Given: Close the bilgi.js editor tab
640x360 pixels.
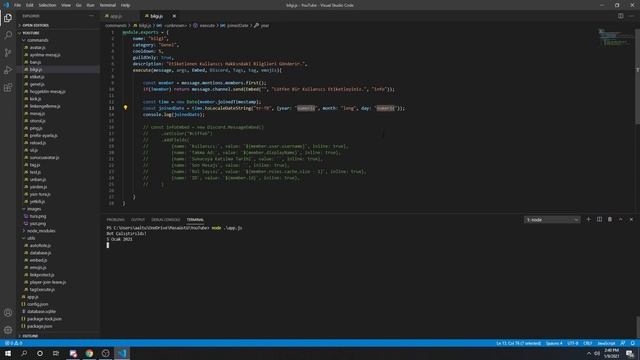Looking at the screenshot, I should click(x=174, y=16).
